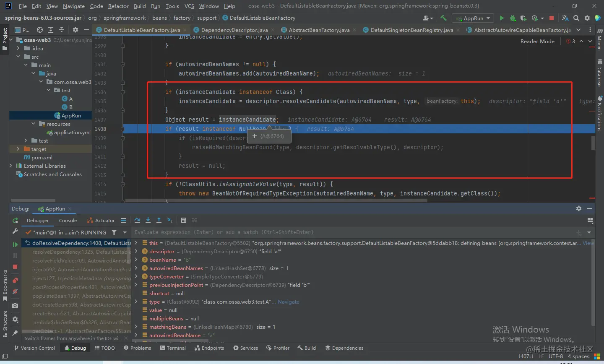Switch to the Console tab

(x=68, y=220)
